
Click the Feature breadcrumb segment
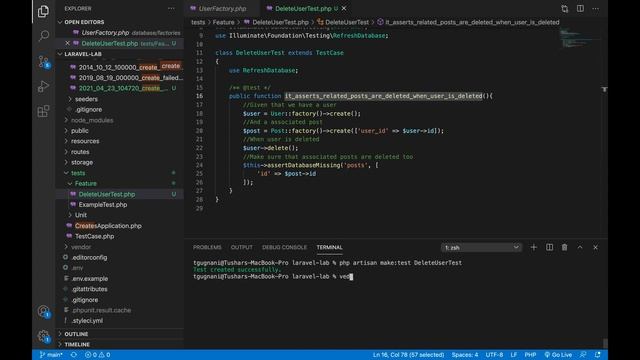[223, 22]
